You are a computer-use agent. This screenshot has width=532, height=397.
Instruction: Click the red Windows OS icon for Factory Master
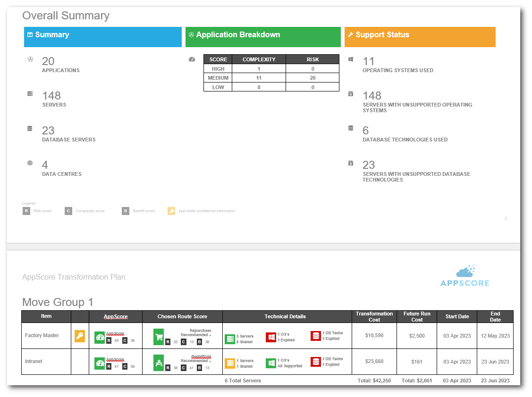click(x=271, y=337)
